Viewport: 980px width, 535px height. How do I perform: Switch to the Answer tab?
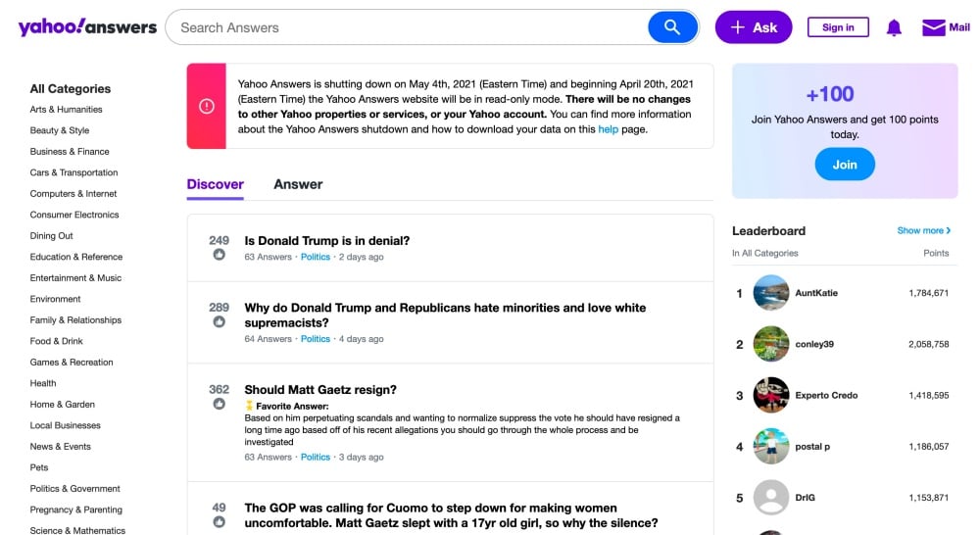[298, 184]
